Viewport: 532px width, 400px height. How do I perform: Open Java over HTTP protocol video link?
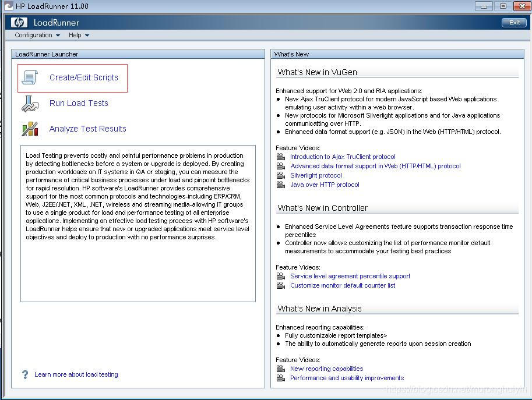[325, 185]
